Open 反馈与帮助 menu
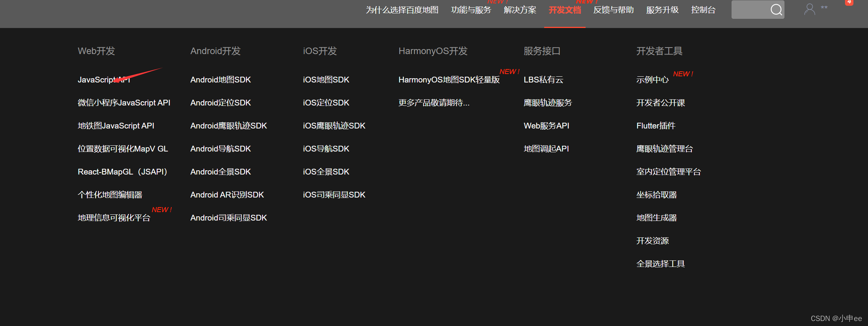The width and height of the screenshot is (868, 326). pyautogui.click(x=613, y=10)
